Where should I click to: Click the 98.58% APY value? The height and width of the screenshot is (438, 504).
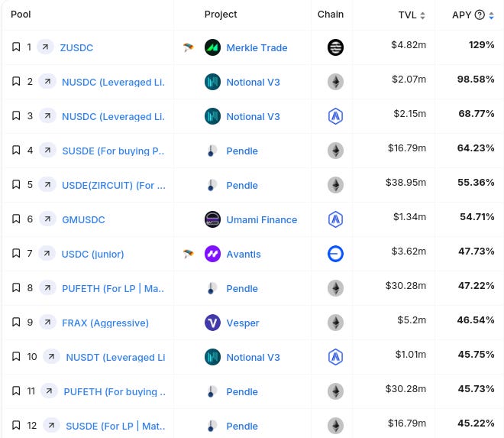476,79
